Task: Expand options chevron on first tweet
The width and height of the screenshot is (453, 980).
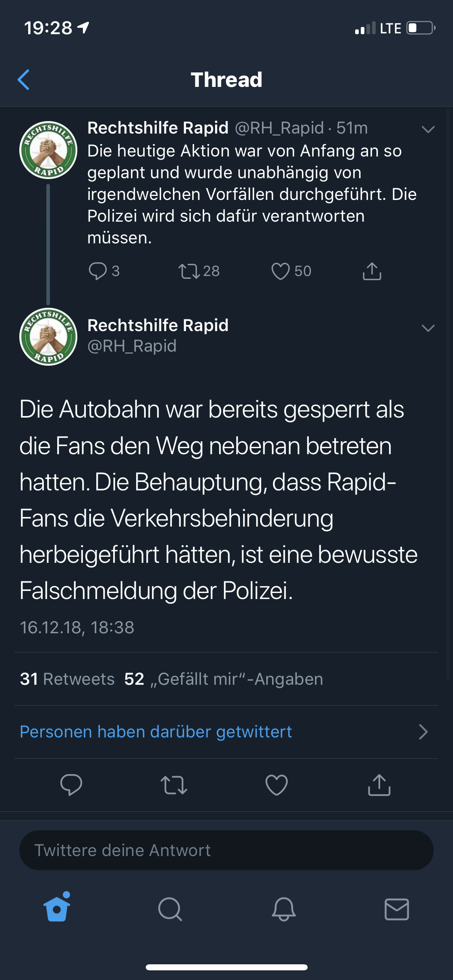Action: coord(428,129)
